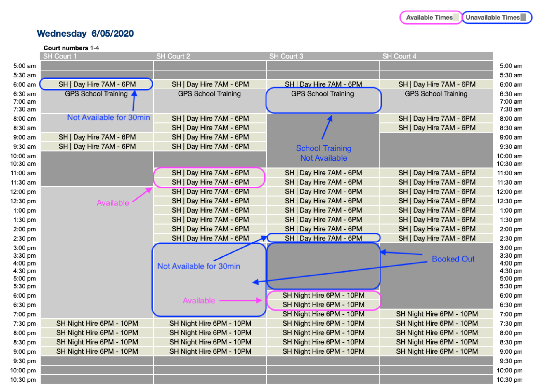
Task: Book Court 4 Day Hire slot at 6:00 am
Action: (x=436, y=84)
